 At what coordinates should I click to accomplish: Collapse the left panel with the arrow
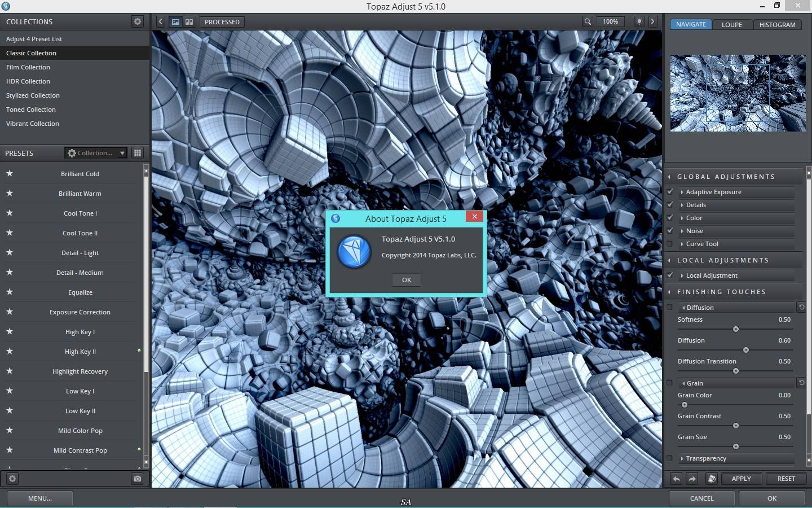[160, 21]
